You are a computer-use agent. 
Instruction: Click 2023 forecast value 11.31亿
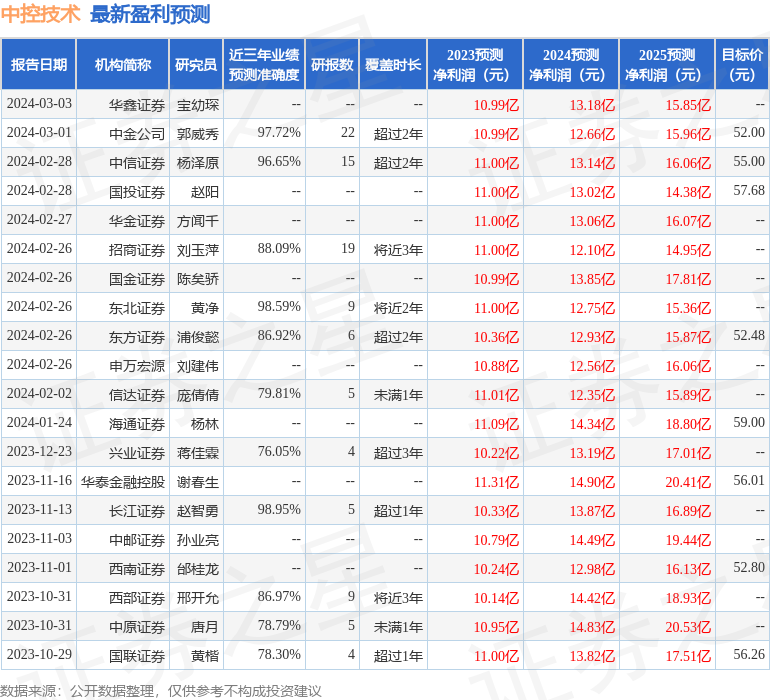coord(496,482)
